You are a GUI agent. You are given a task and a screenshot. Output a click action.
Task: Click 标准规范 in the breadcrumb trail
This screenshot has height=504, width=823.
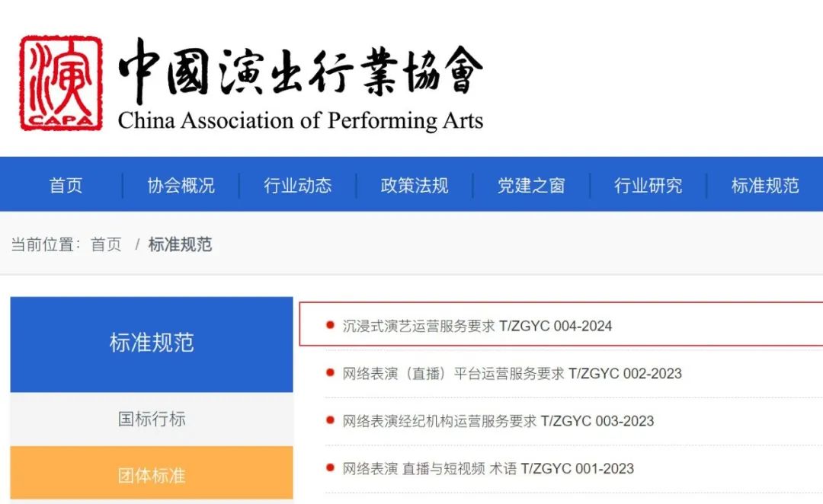[x=180, y=244]
